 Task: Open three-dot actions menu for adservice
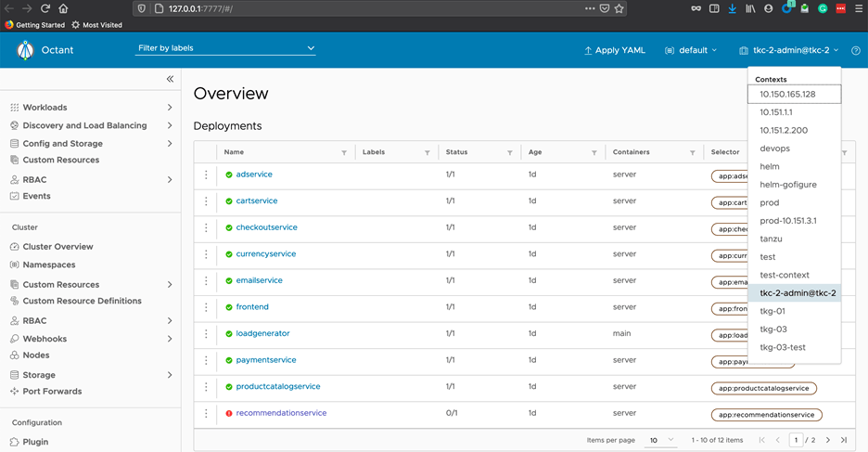[x=206, y=174]
